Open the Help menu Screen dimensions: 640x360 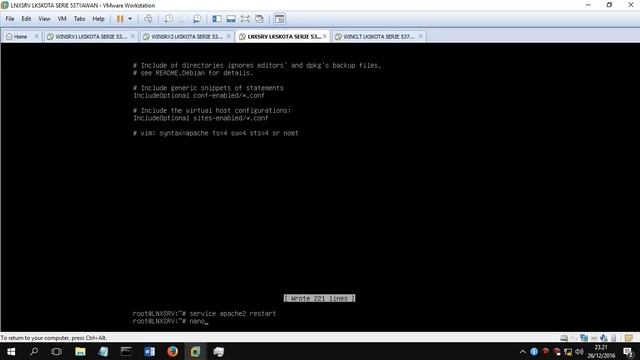click(98, 19)
